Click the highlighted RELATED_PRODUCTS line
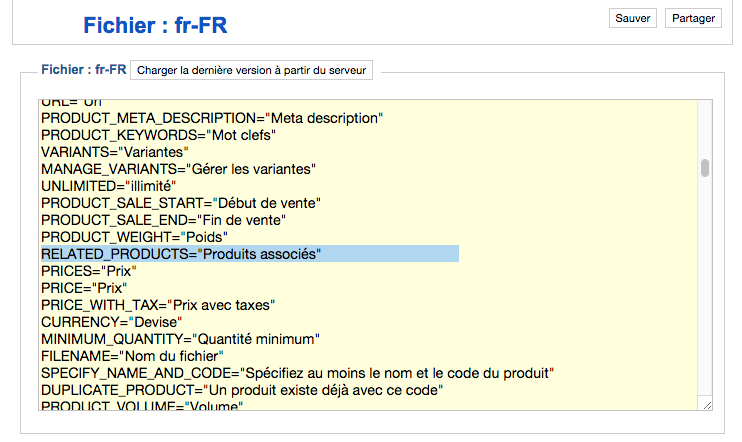Image resolution: width=742 pixels, height=442 pixels. 181,254
